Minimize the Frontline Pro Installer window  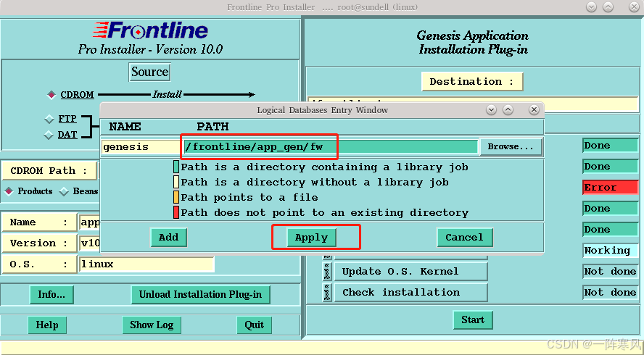pos(592,7)
